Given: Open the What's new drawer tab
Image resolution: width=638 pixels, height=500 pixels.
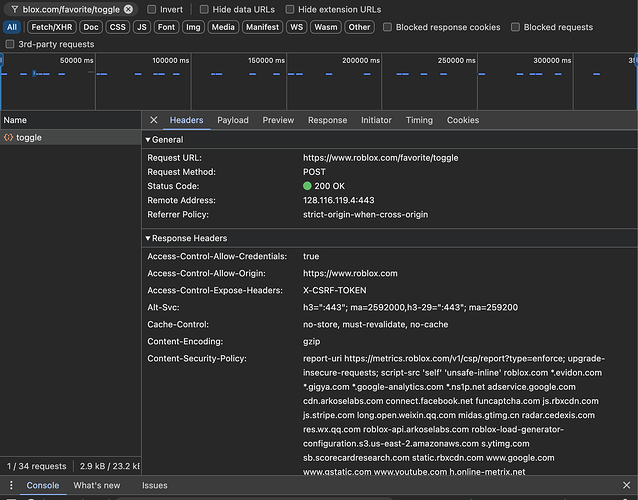Looking at the screenshot, I should coord(97,485).
